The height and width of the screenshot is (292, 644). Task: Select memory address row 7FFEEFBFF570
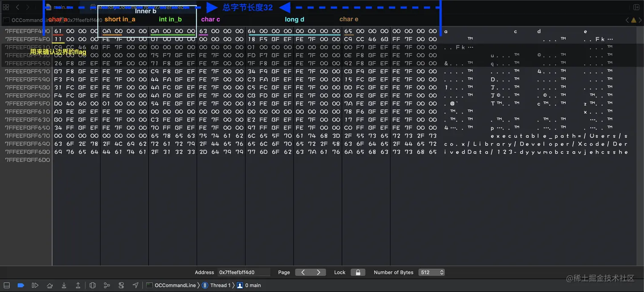pos(27,72)
